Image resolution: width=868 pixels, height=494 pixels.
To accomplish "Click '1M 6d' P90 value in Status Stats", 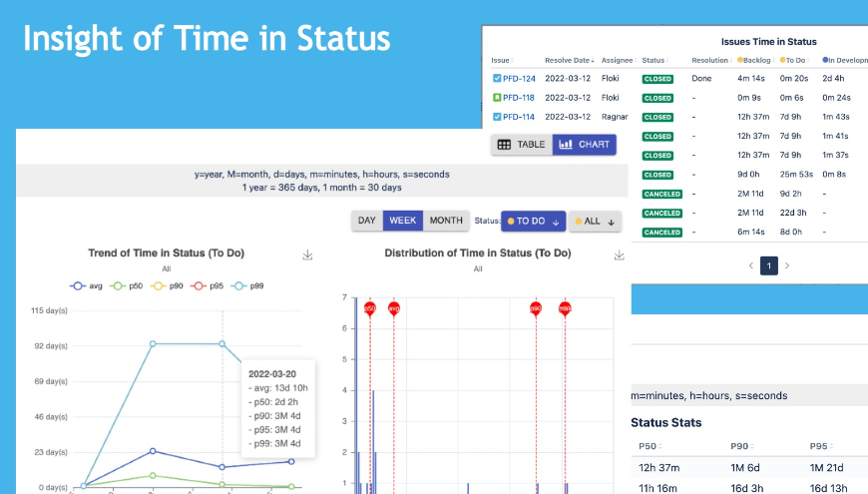I will (745, 468).
